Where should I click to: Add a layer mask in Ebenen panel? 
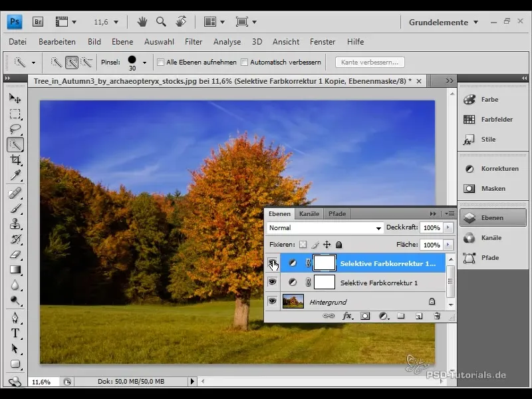[365, 316]
